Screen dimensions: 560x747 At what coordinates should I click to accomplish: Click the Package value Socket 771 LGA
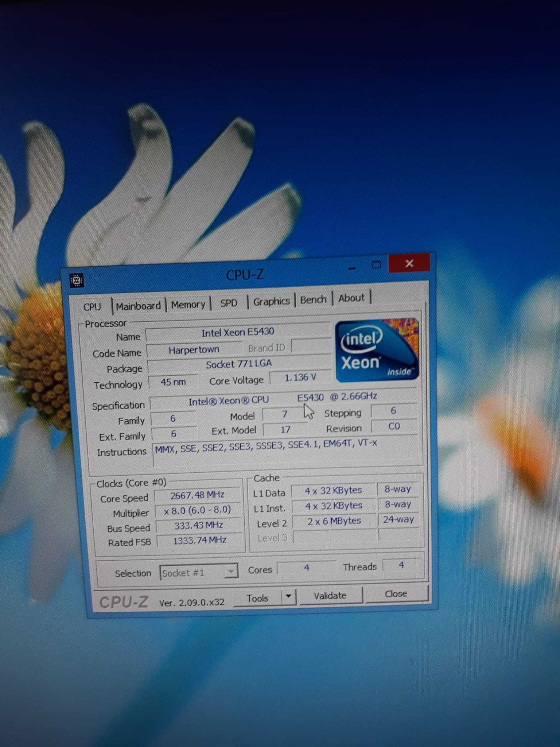[239, 364]
